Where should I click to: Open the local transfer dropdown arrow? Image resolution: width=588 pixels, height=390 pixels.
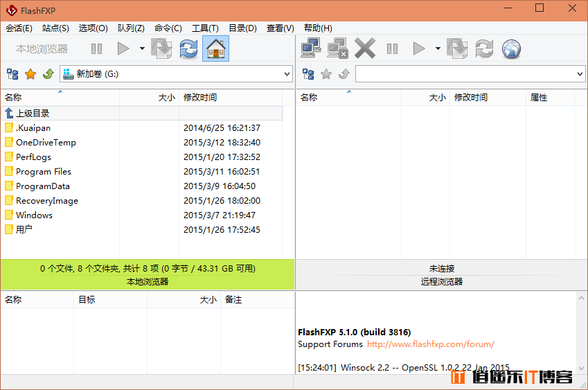(x=142, y=48)
